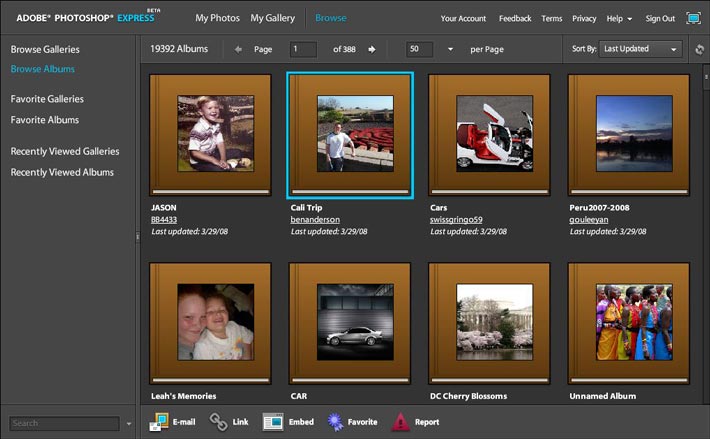Image resolution: width=710 pixels, height=439 pixels.
Task: Click the refresh icon beside Sort By
Action: point(699,49)
